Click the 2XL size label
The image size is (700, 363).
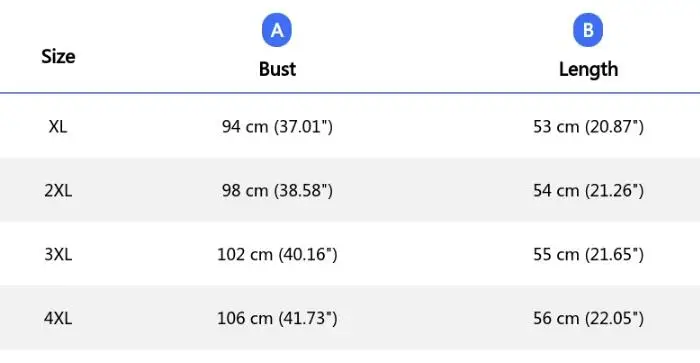click(58, 191)
